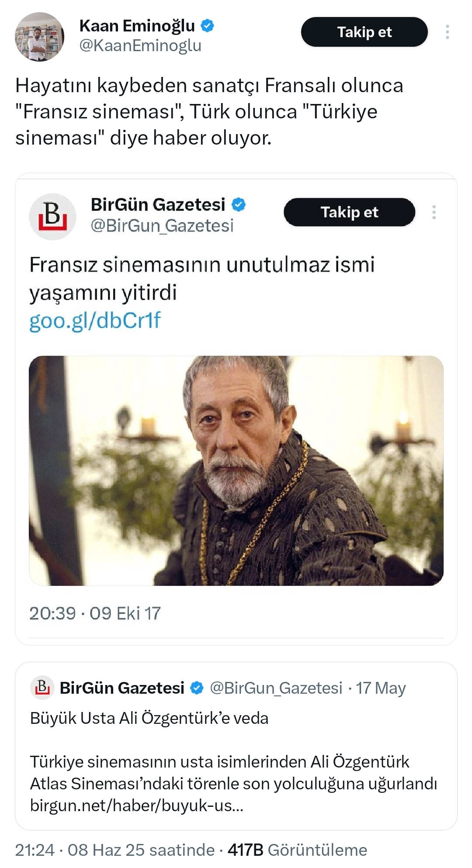
Task: Follow BirGün Gazetesi via Takip et
Action: click(x=349, y=212)
